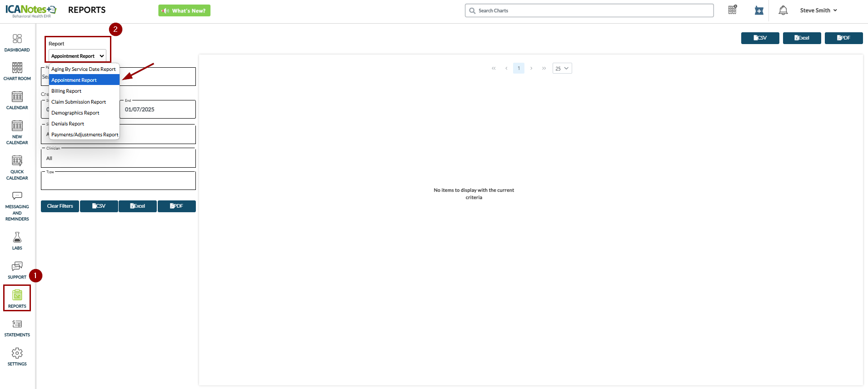The height and width of the screenshot is (389, 868).
Task: Open the Dashboard from the sidebar
Action: (17, 43)
